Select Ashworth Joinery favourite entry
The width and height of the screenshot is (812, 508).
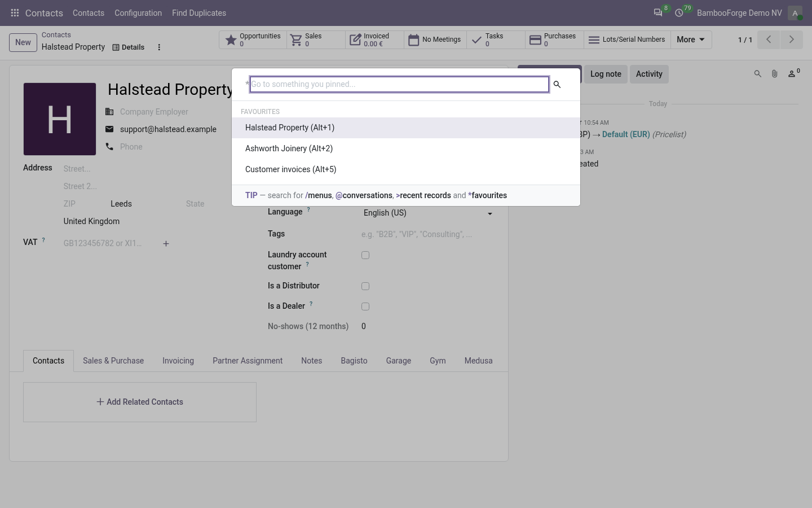406,148
